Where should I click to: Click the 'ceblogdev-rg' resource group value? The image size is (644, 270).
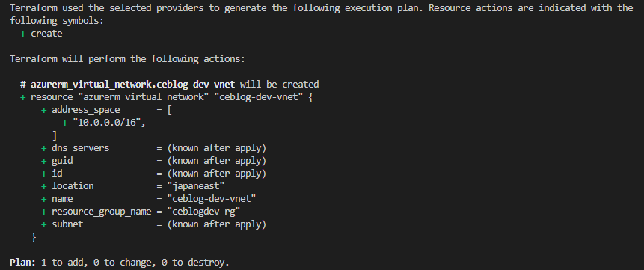[x=203, y=212]
